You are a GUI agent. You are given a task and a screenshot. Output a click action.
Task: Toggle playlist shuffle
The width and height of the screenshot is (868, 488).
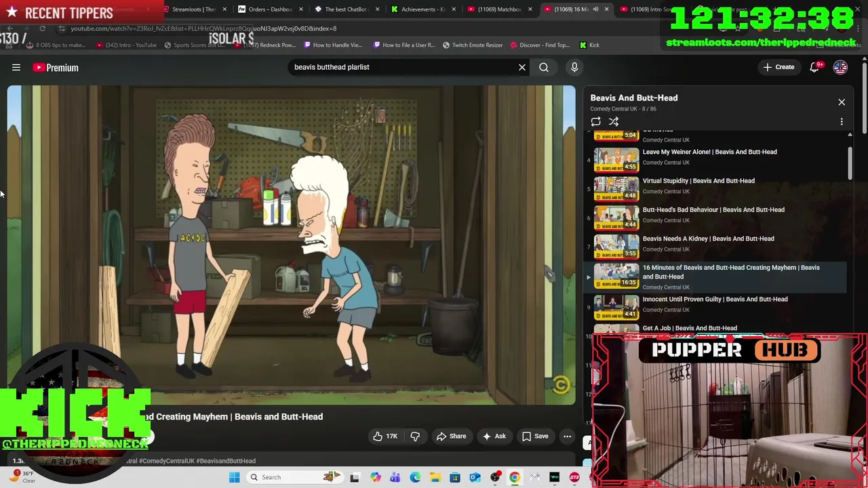[614, 122]
